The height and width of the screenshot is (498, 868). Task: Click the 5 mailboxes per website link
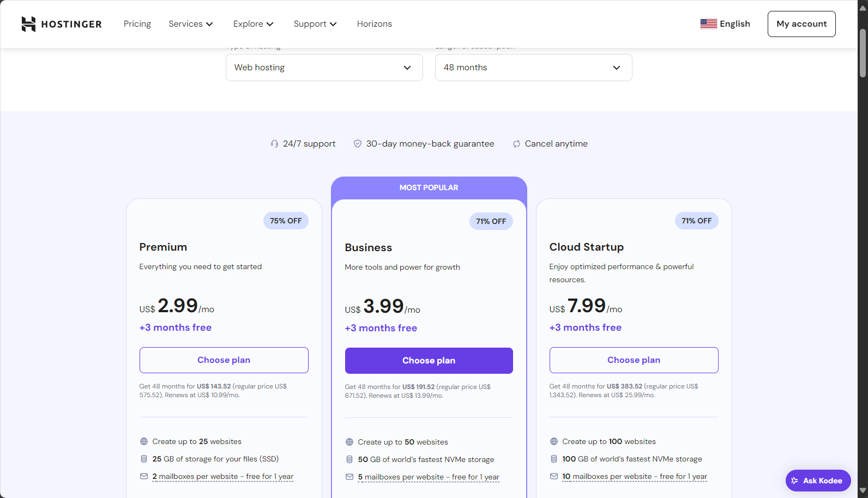429,477
